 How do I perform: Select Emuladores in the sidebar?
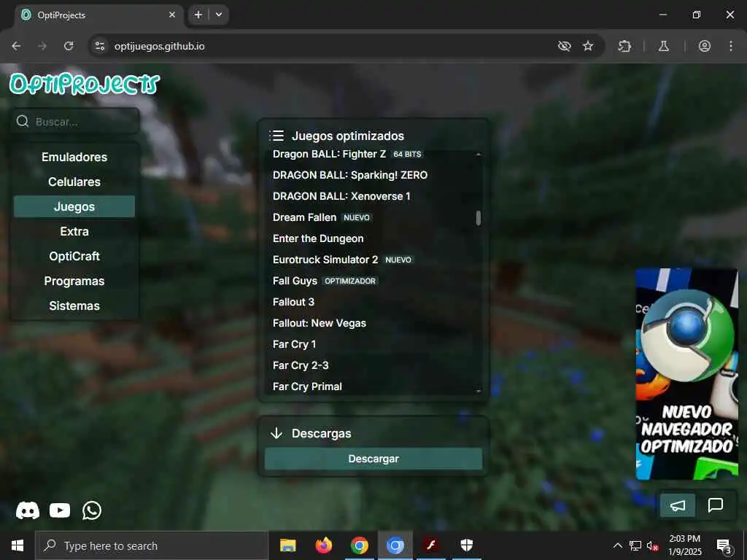(x=74, y=157)
